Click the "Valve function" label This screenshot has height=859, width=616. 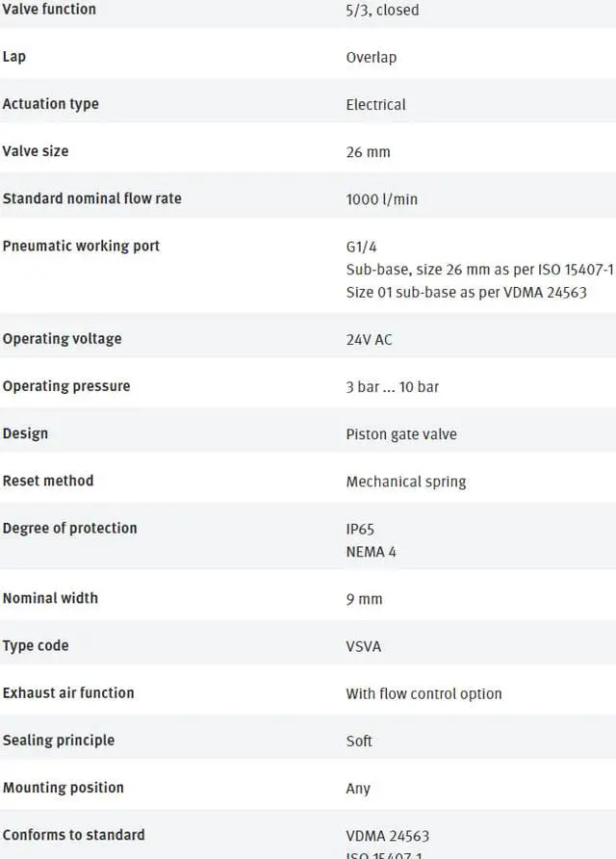coord(49,9)
